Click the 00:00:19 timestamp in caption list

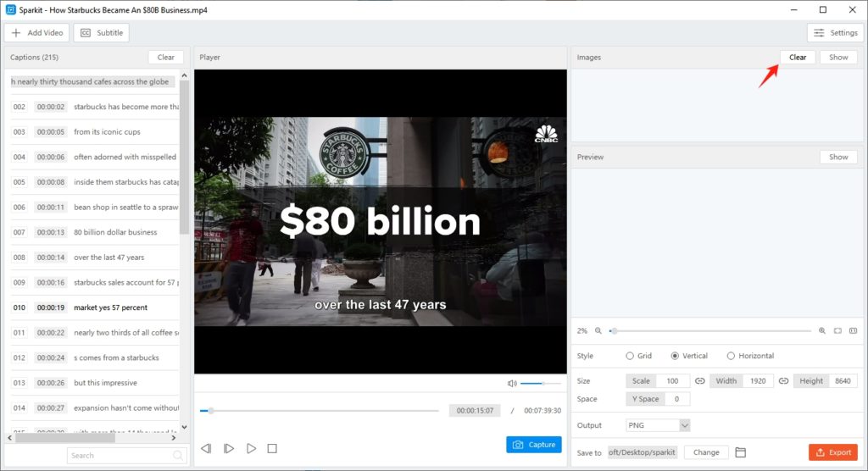50,308
